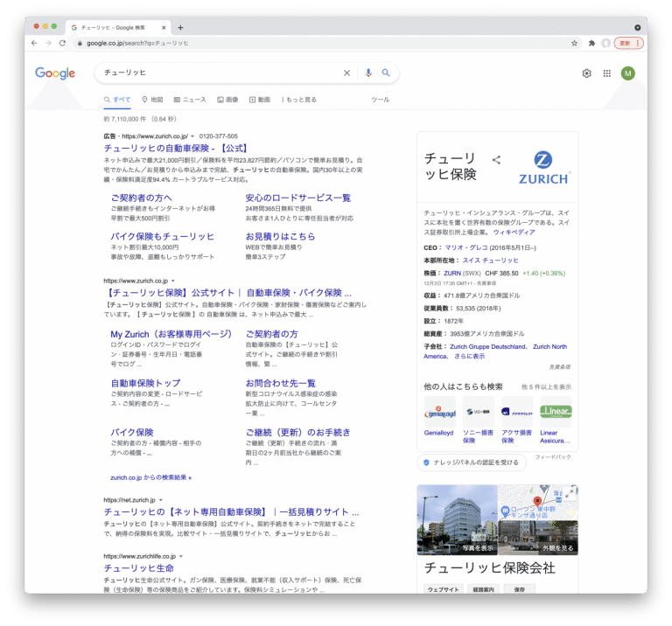Submit search with magnifier icon

(386, 73)
